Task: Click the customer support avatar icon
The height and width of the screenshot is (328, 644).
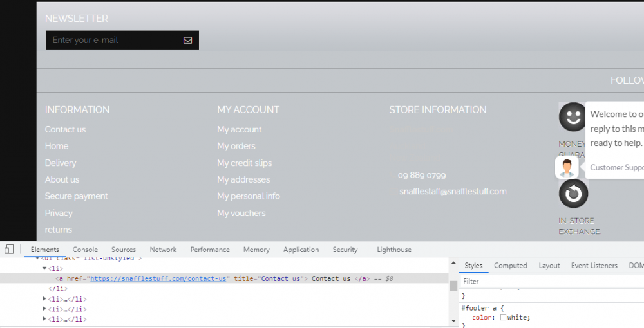Action: coord(567,168)
